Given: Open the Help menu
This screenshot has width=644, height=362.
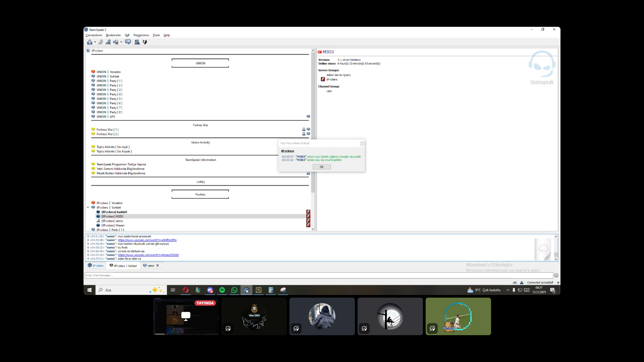Looking at the screenshot, I should [167, 35].
